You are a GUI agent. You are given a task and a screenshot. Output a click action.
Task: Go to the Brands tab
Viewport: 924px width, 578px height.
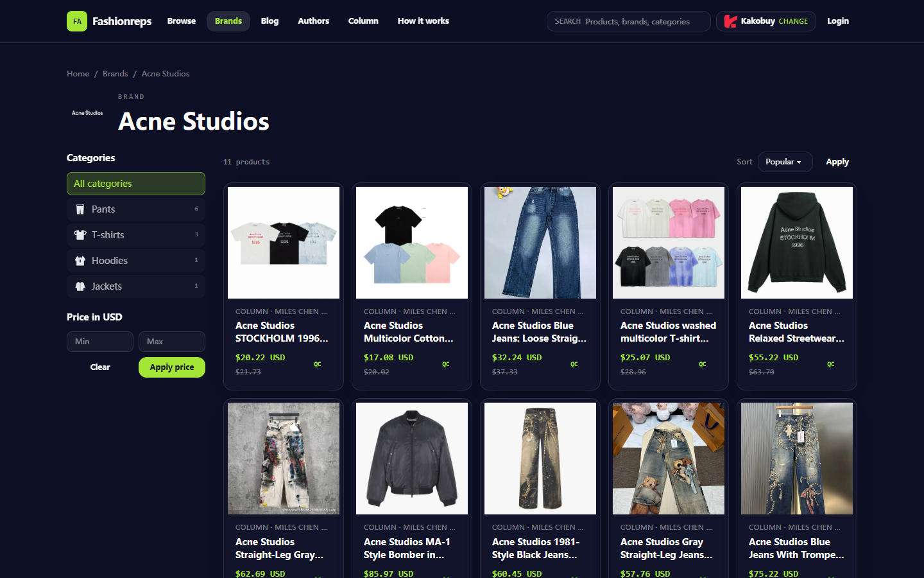pyautogui.click(x=228, y=21)
